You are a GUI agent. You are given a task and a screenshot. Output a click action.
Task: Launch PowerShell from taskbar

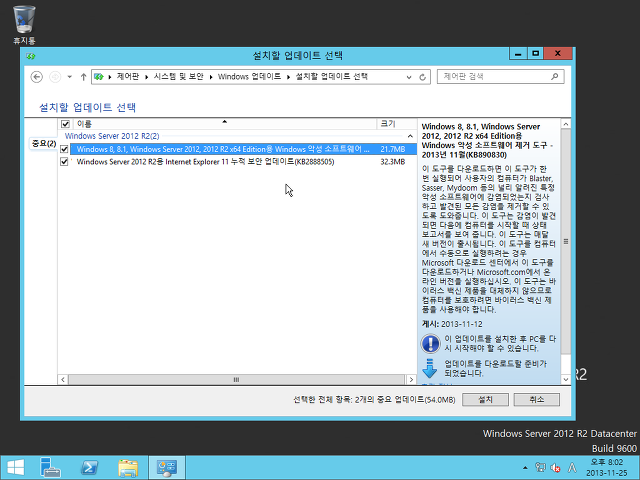pos(89,467)
